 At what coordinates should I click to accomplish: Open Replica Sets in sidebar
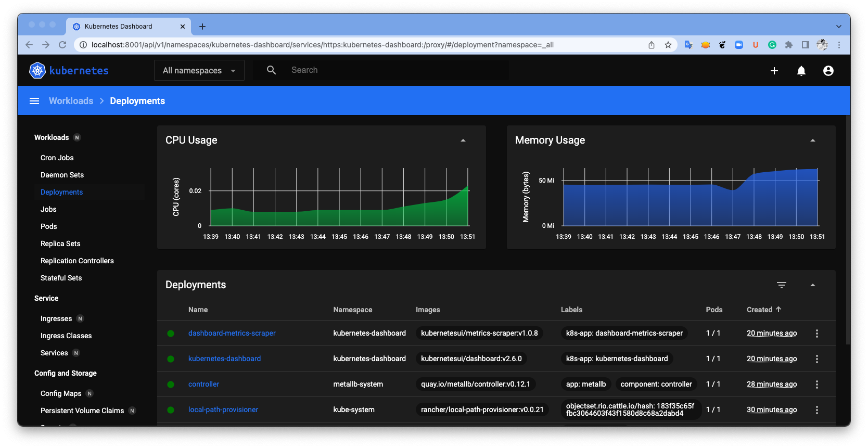coord(60,244)
